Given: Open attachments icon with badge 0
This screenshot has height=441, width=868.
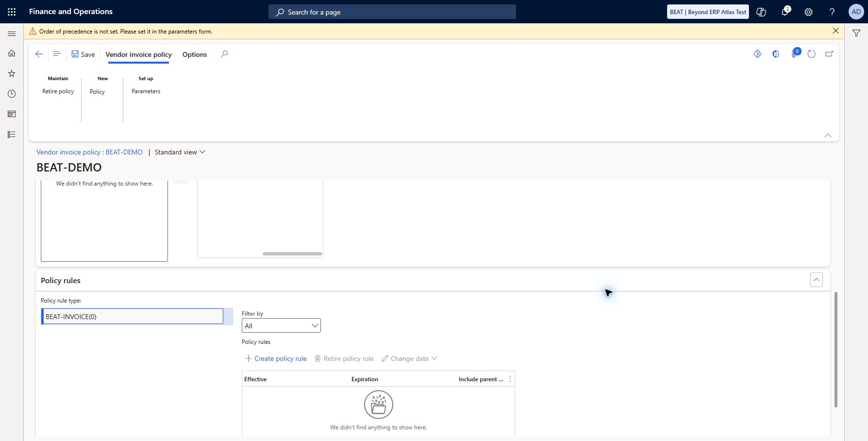Looking at the screenshot, I should coord(795,53).
